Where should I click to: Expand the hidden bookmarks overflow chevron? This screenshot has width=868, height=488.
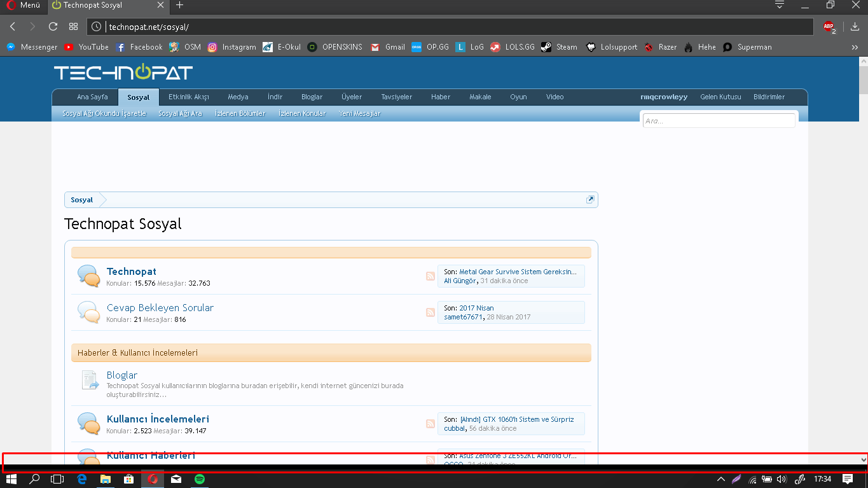pos(855,47)
